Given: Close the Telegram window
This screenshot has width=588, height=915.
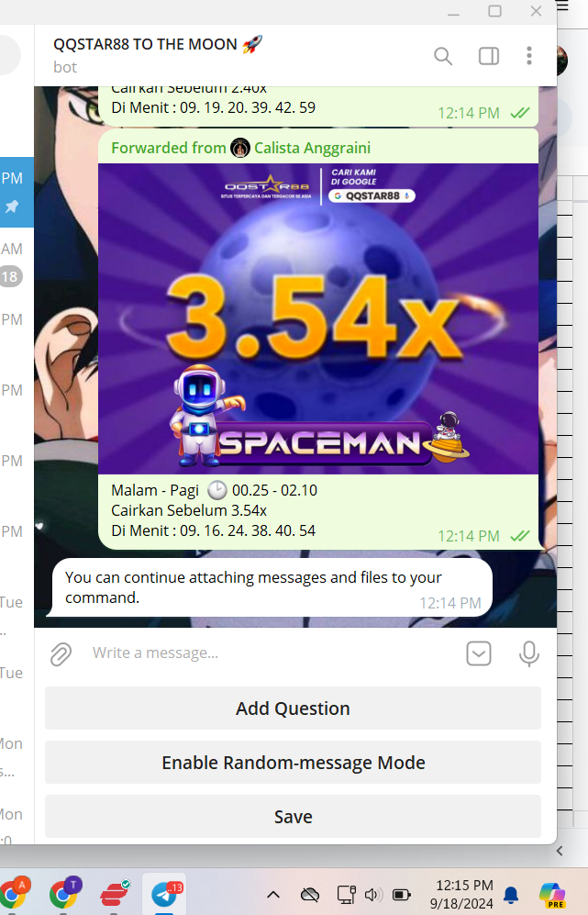Looking at the screenshot, I should click(536, 11).
